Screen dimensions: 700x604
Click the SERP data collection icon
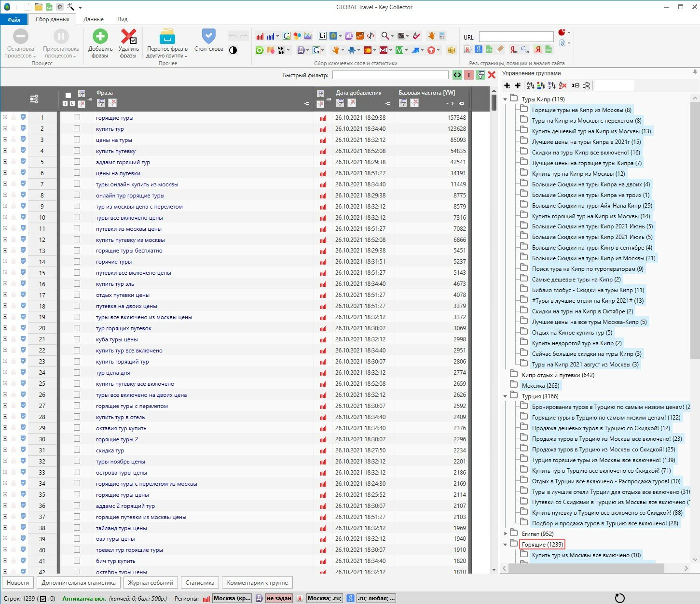point(282,50)
